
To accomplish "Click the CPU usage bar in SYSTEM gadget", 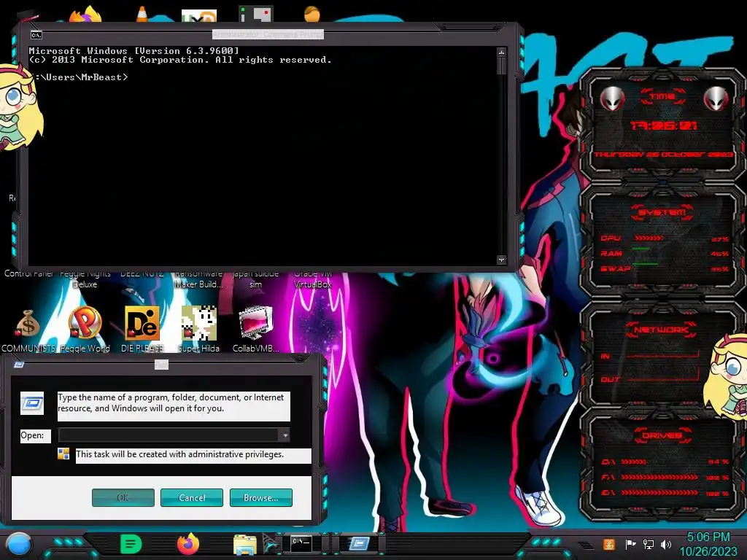I will pos(649,238).
